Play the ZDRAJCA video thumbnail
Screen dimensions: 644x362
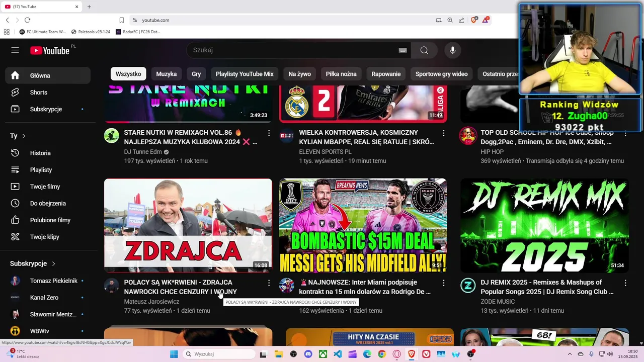188,226
